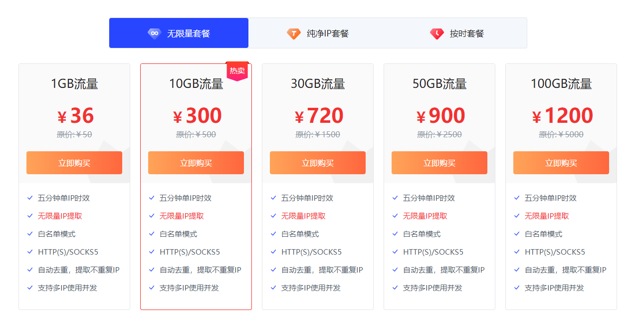
Task: Click the ¥36 price in 1GB card
Action: (x=76, y=116)
